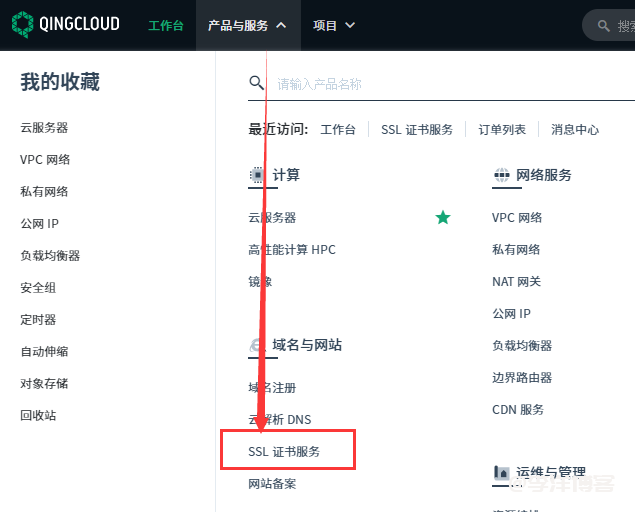The width and height of the screenshot is (635, 512).
Task: Open 订单列表 from recent visits
Action: [502, 130]
